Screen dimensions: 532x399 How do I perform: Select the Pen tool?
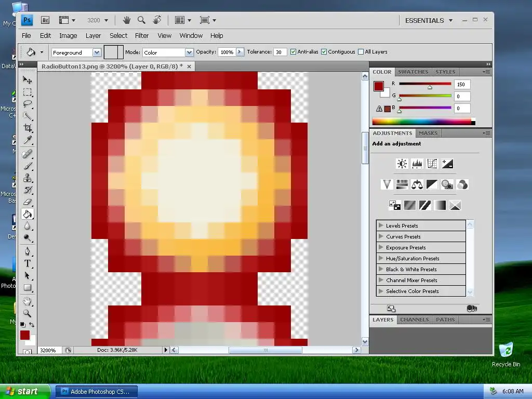(27, 252)
